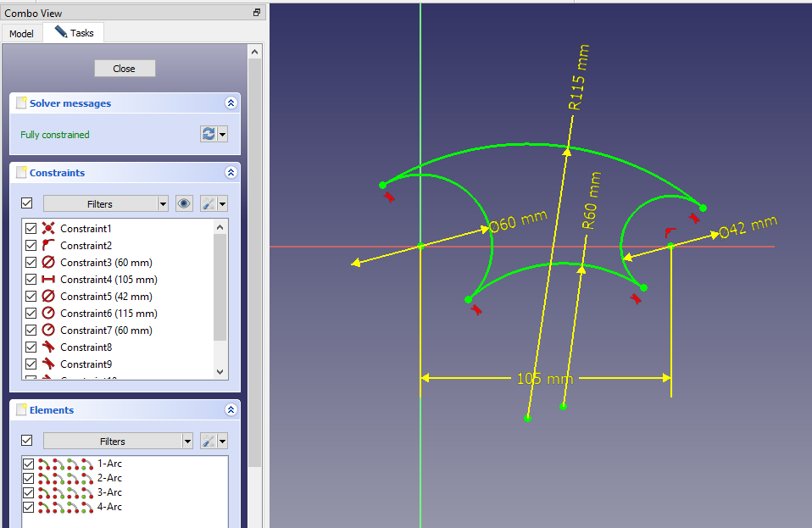Uncheck the Constraint2 checkbox

click(31, 246)
